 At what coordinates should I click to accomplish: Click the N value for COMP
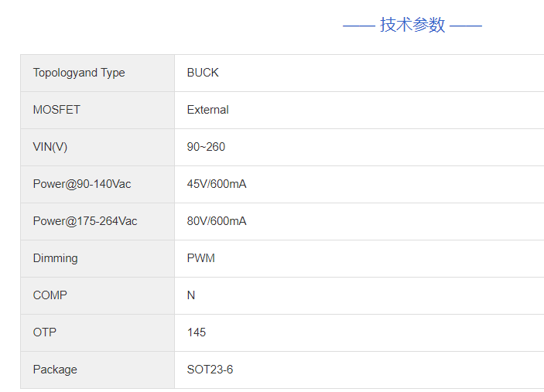(191, 295)
